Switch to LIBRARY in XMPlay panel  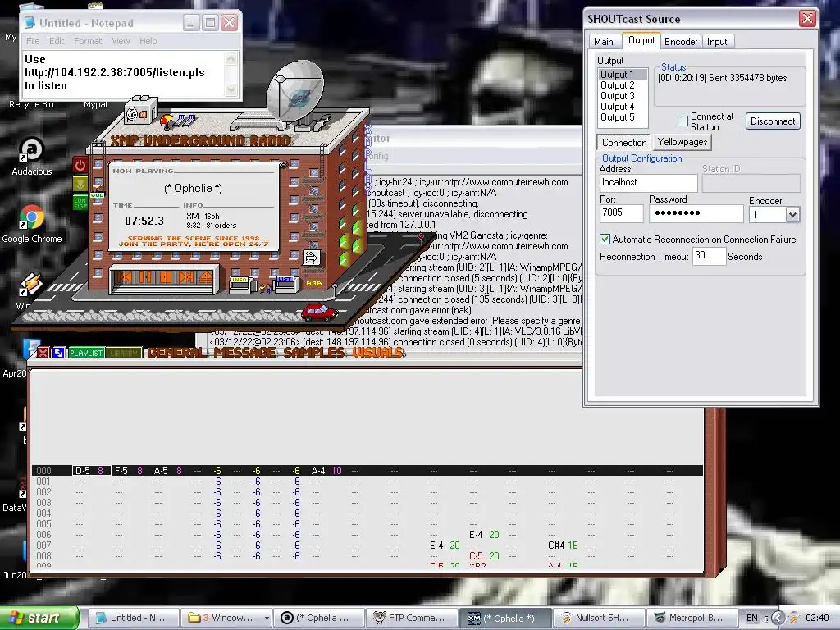124,353
